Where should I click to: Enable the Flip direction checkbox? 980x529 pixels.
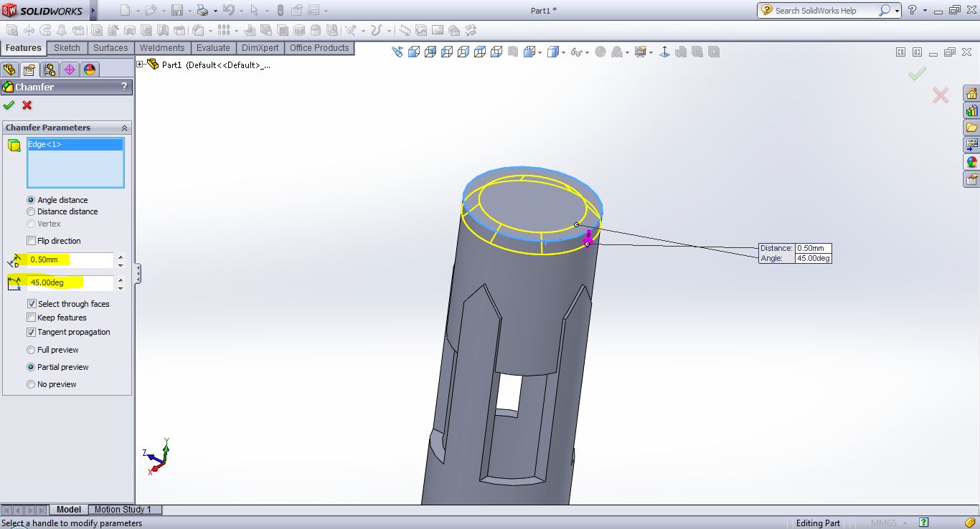[31, 241]
